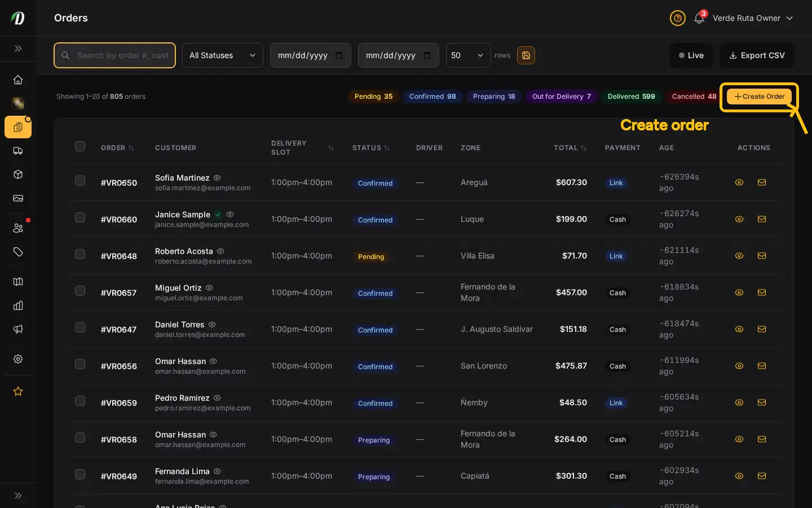Viewport: 812px width, 508px height.
Task: Open the tags sidebar icon
Action: [18, 252]
